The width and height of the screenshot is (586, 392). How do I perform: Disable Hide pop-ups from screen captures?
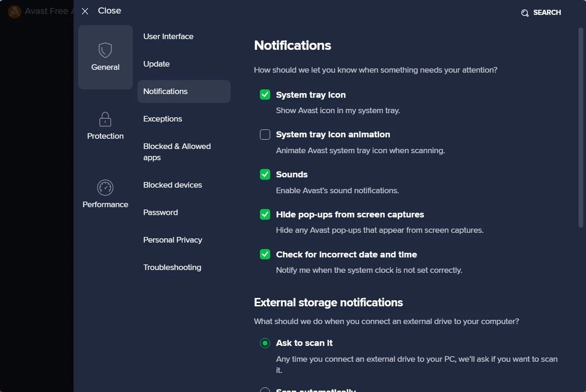(x=265, y=214)
